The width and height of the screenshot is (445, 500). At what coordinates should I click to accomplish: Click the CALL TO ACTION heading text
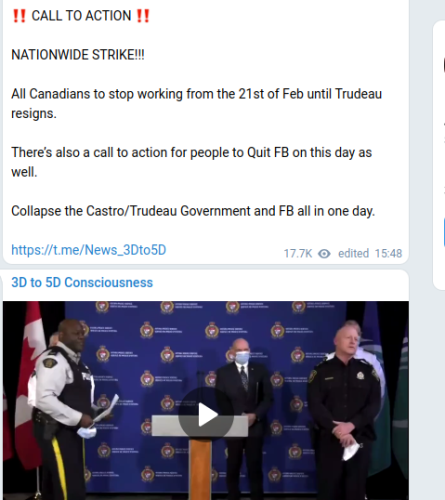(x=81, y=16)
